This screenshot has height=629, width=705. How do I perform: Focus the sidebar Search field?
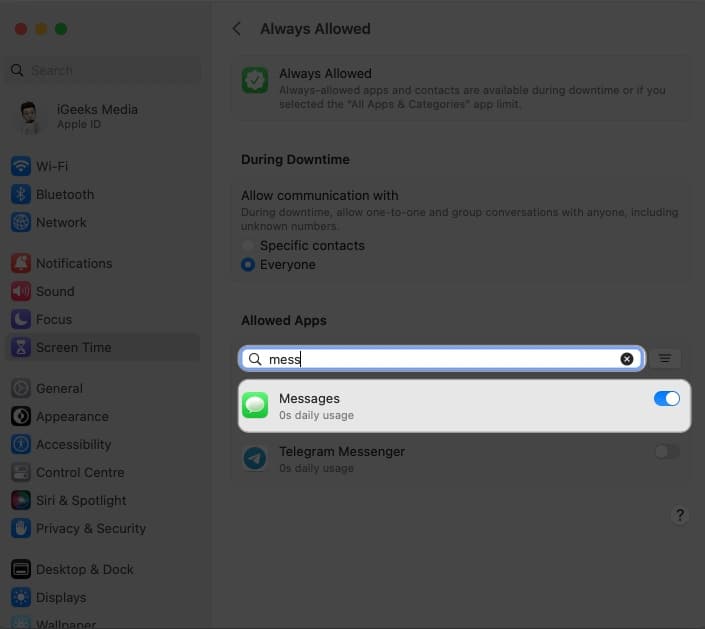point(103,70)
